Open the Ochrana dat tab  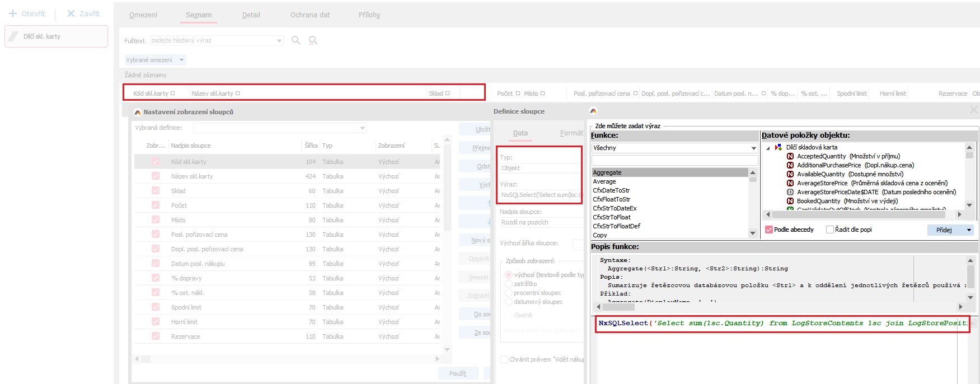310,15
